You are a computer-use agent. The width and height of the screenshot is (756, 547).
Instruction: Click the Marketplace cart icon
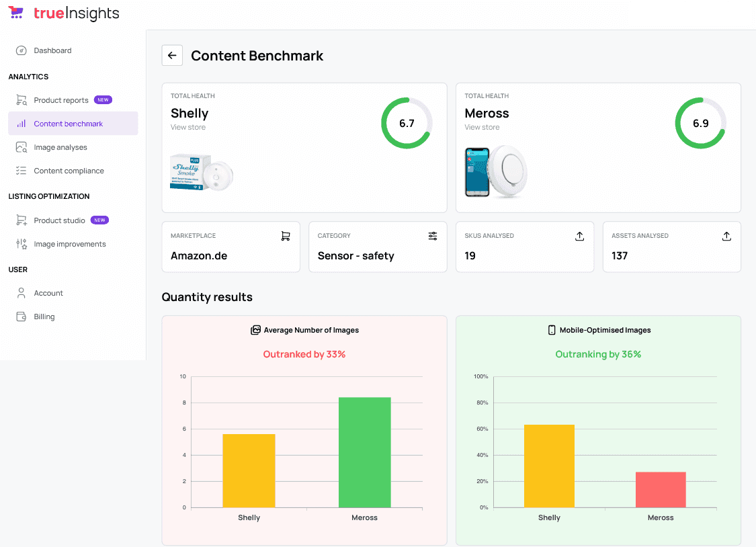(286, 236)
